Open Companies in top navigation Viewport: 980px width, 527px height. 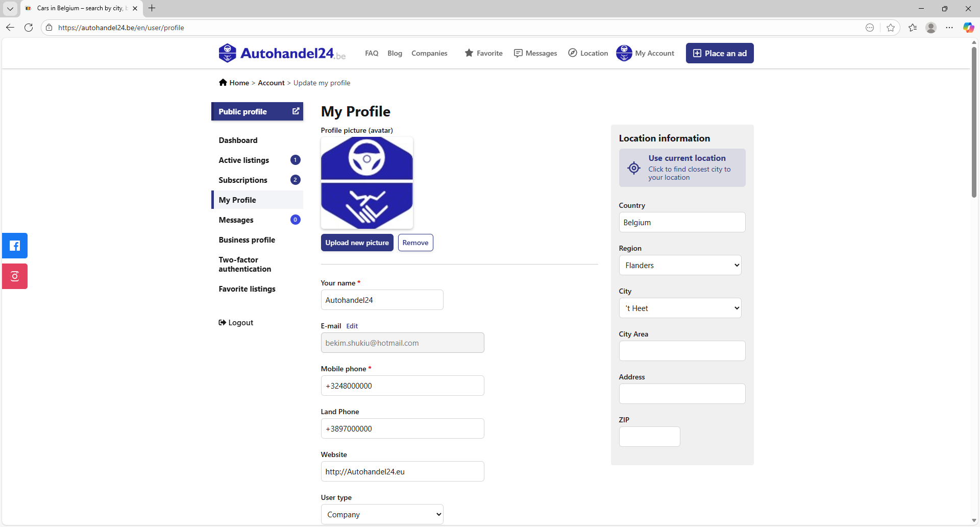tap(429, 53)
